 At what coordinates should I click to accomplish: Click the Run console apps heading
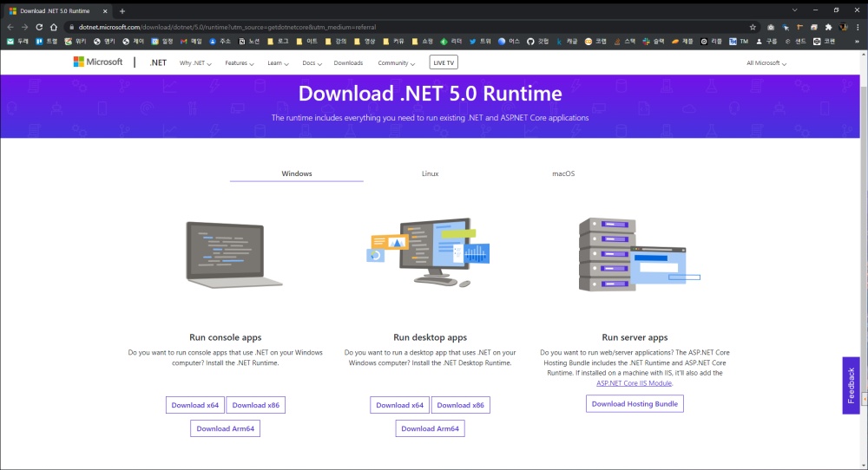pyautogui.click(x=226, y=337)
